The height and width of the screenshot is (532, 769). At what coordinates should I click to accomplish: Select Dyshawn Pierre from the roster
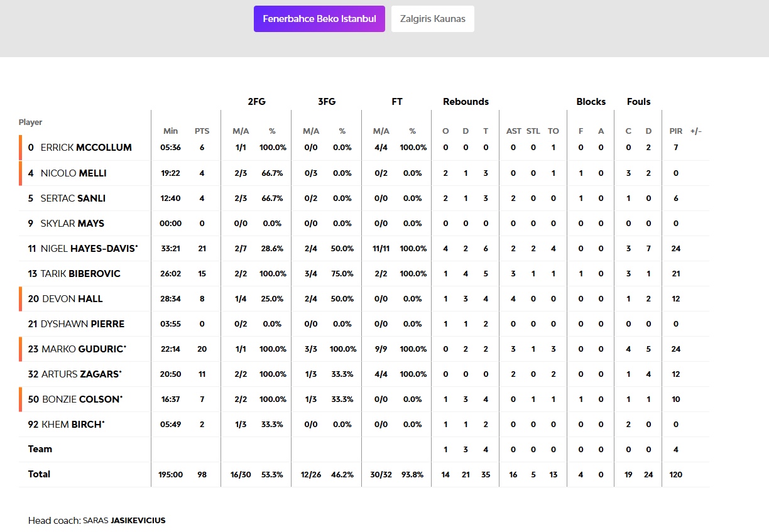click(82, 323)
